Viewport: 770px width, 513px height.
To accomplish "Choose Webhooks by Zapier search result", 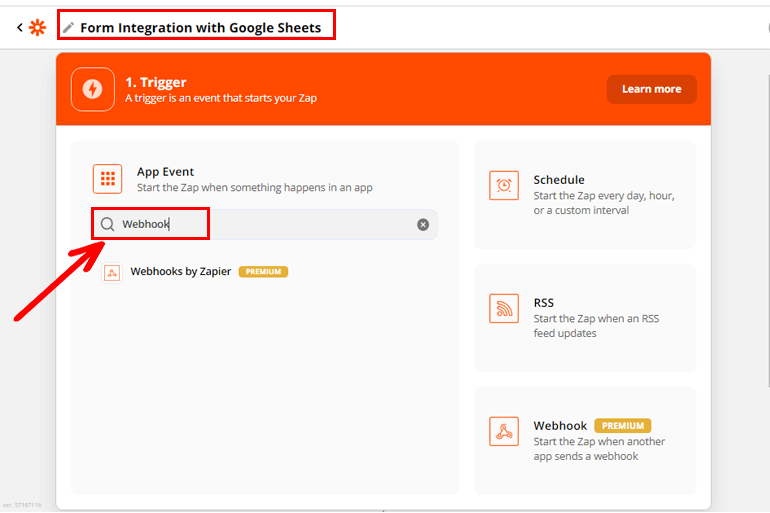I will 194,271.
